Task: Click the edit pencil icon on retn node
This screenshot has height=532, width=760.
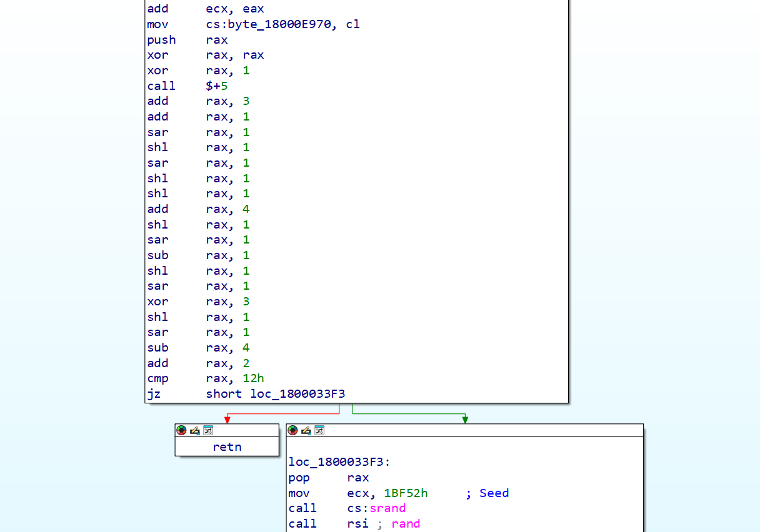Action: tap(194, 430)
